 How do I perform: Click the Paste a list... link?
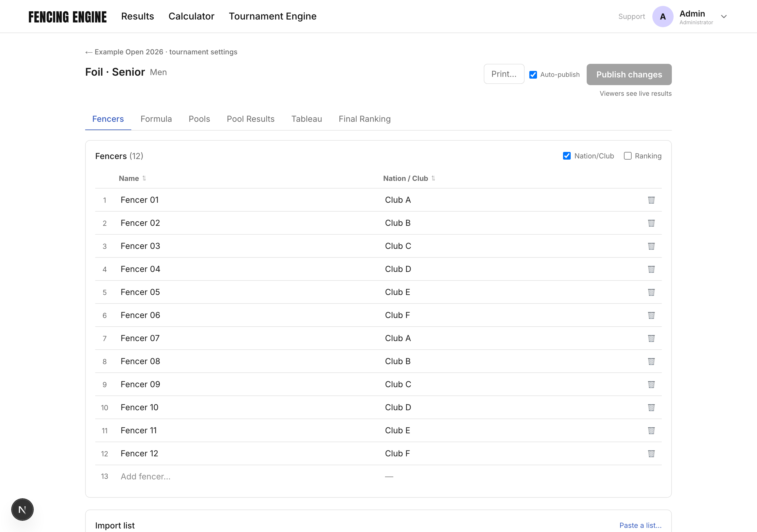coord(640,525)
